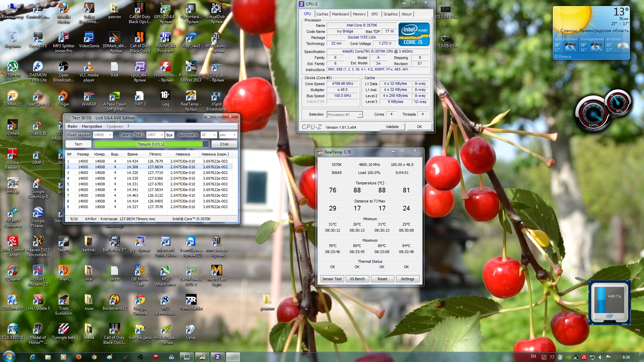Screen dimensions: 644x362
Task: Open the Steam desktop icon
Action: coord(63,242)
